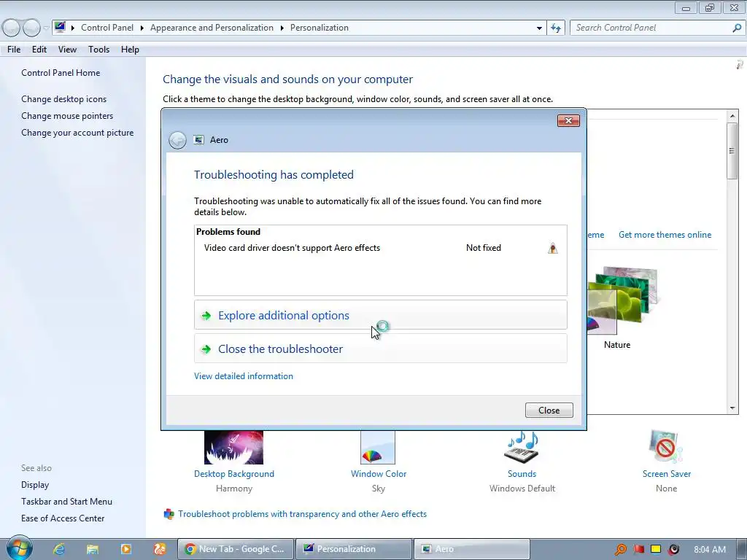Screen dimensions: 747x560
Task: Click the green arrow beside Explore additional options
Action: (x=206, y=316)
